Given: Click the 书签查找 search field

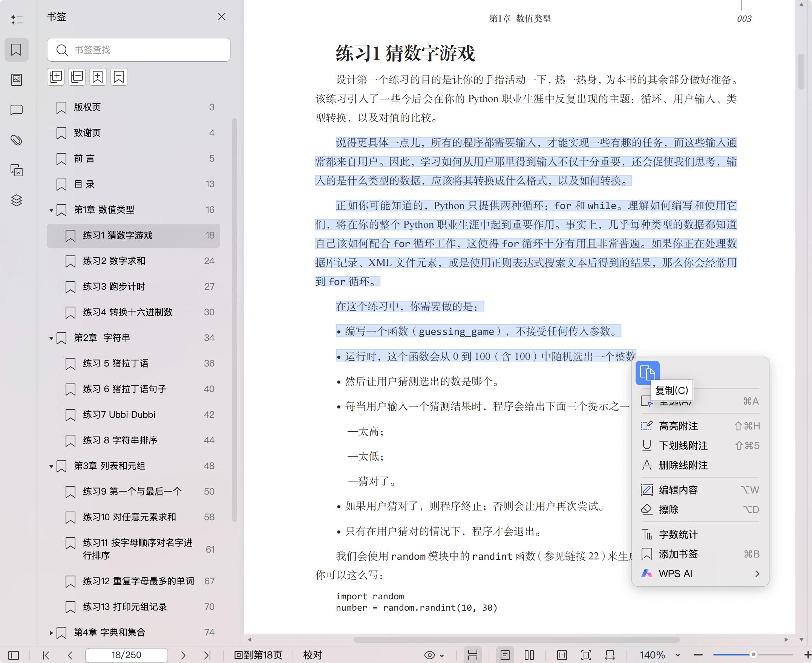Looking at the screenshot, I should [x=139, y=50].
